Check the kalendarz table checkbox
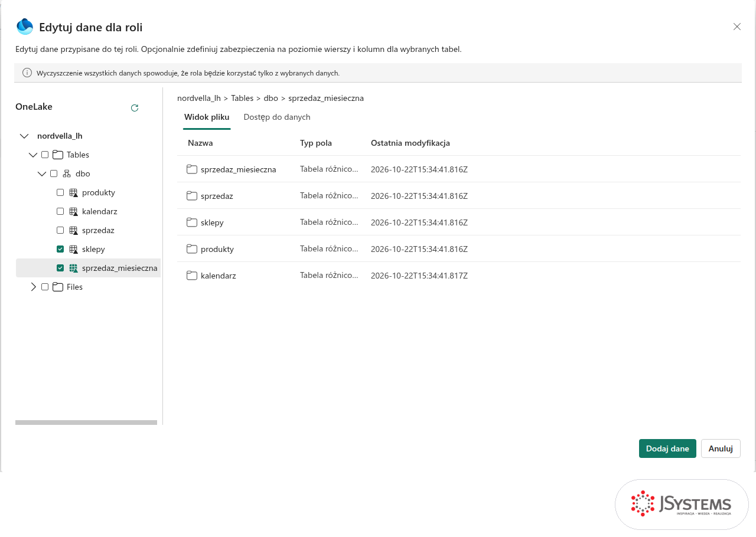756x537 pixels. [x=60, y=211]
